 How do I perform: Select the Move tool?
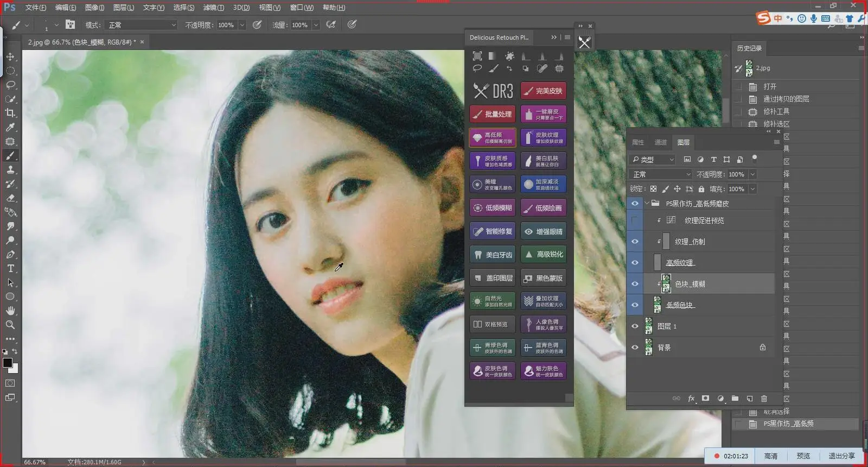pos(10,56)
